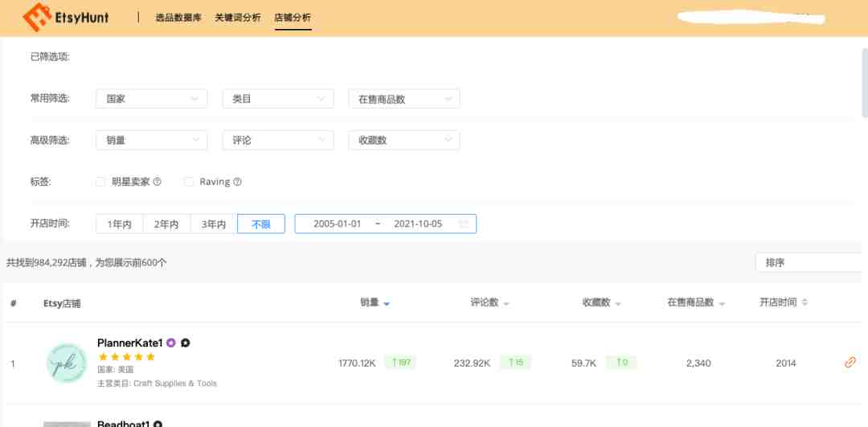The height and width of the screenshot is (427, 868).
Task: Click the page vertical scrollbar
Action: pyautogui.click(x=865, y=83)
